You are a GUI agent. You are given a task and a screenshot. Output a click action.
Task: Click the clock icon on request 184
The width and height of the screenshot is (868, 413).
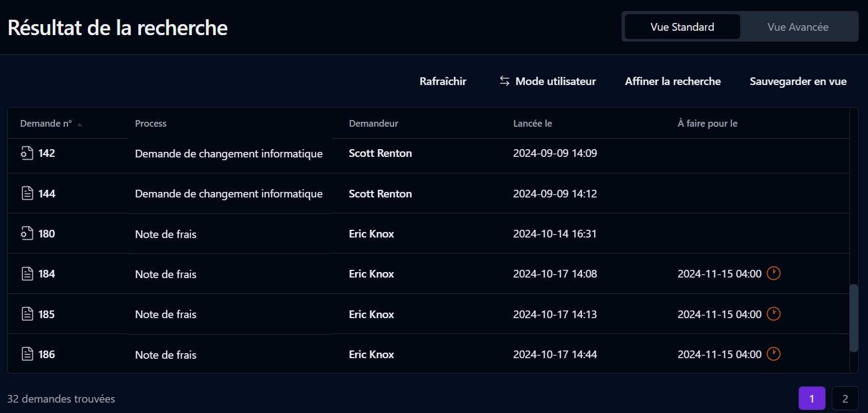[773, 273]
